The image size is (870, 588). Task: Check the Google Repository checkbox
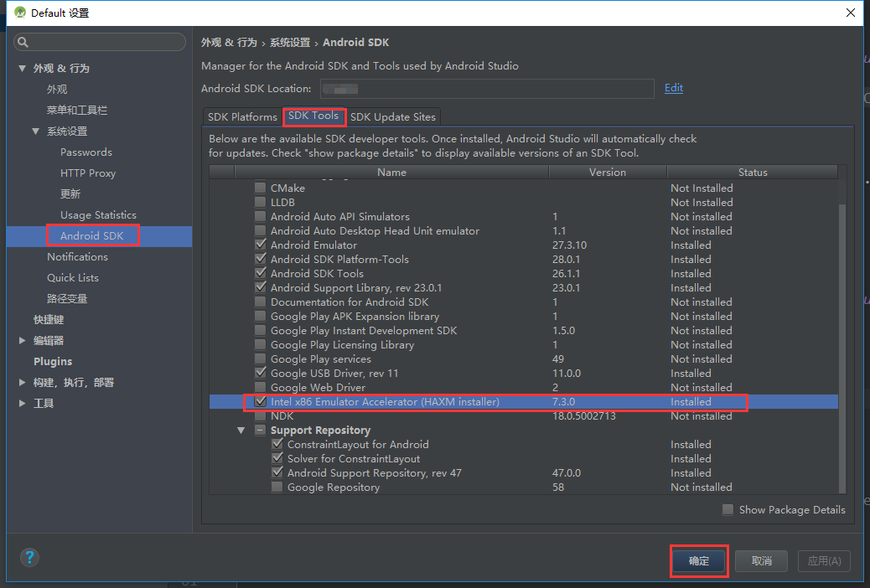tap(277, 487)
